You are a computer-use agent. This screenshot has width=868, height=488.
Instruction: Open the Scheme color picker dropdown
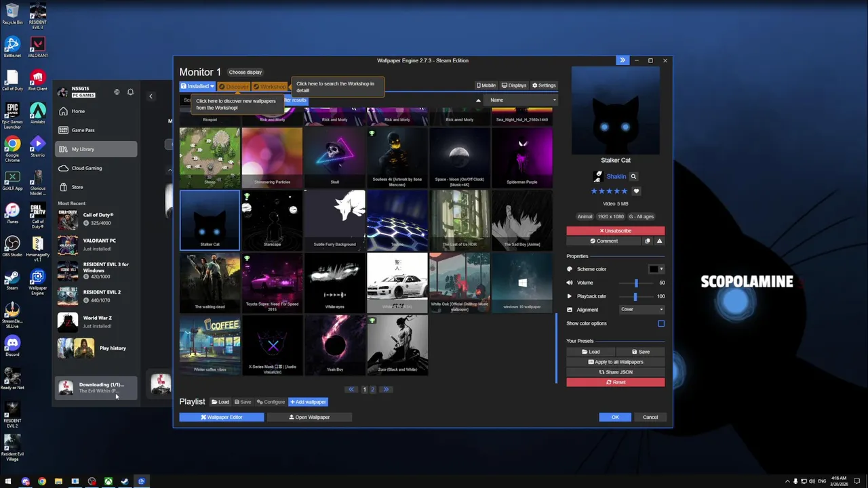click(x=655, y=269)
